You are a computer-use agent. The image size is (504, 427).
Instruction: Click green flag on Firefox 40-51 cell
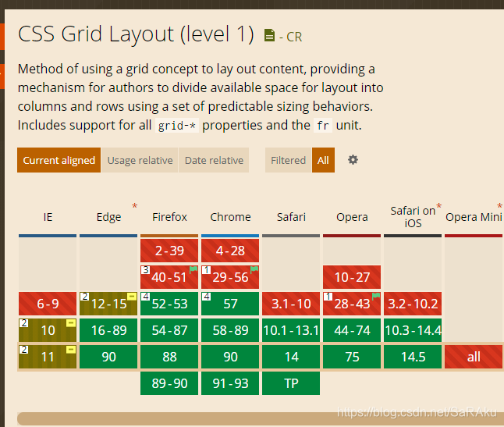coord(193,269)
